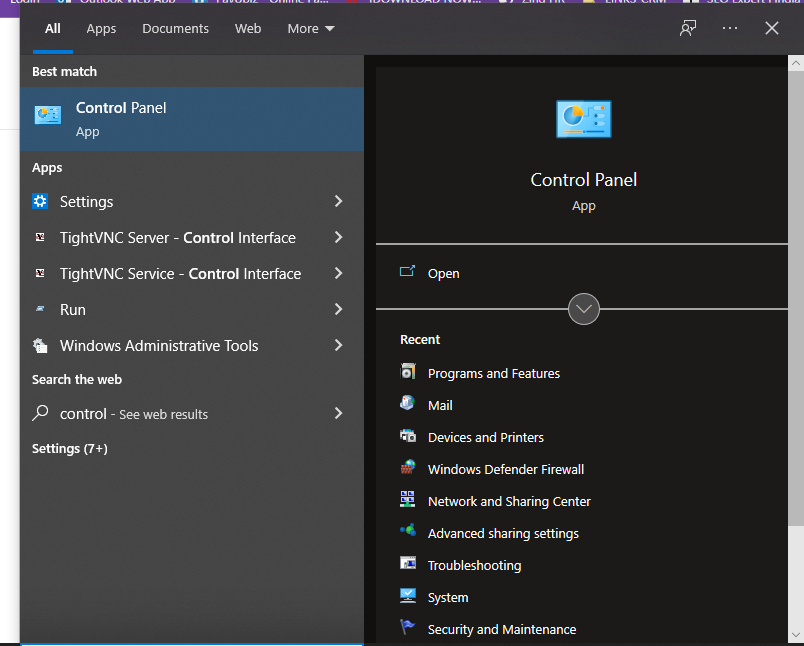The height and width of the screenshot is (646, 804).
Task: Click the Security and Maintenance flag icon
Action: (408, 627)
